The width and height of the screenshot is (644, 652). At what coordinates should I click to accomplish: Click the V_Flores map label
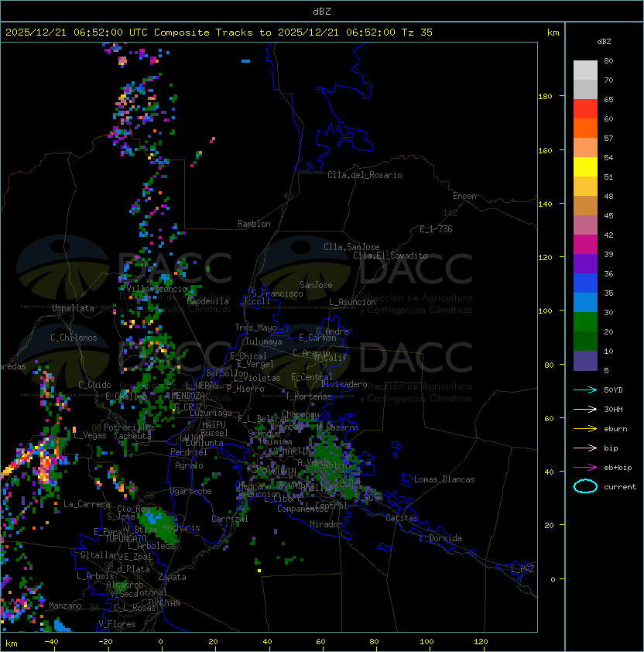click(117, 624)
